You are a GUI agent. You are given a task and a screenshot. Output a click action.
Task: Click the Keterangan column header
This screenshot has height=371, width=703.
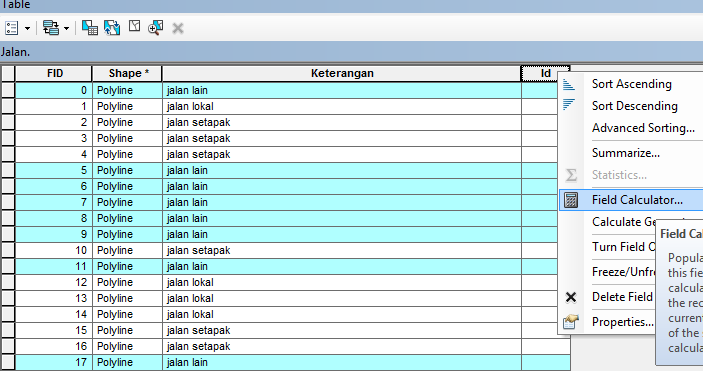click(x=342, y=74)
